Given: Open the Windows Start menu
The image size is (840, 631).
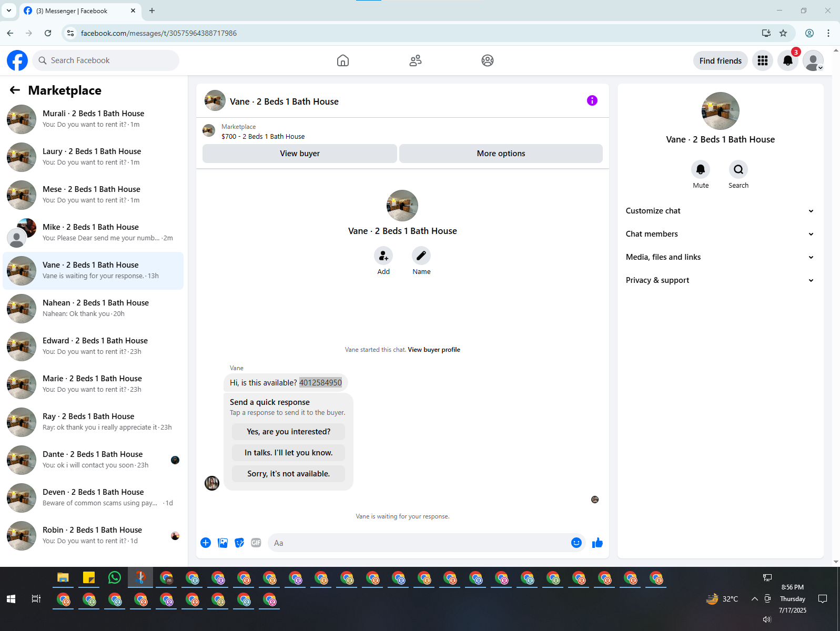Looking at the screenshot, I should [x=11, y=599].
